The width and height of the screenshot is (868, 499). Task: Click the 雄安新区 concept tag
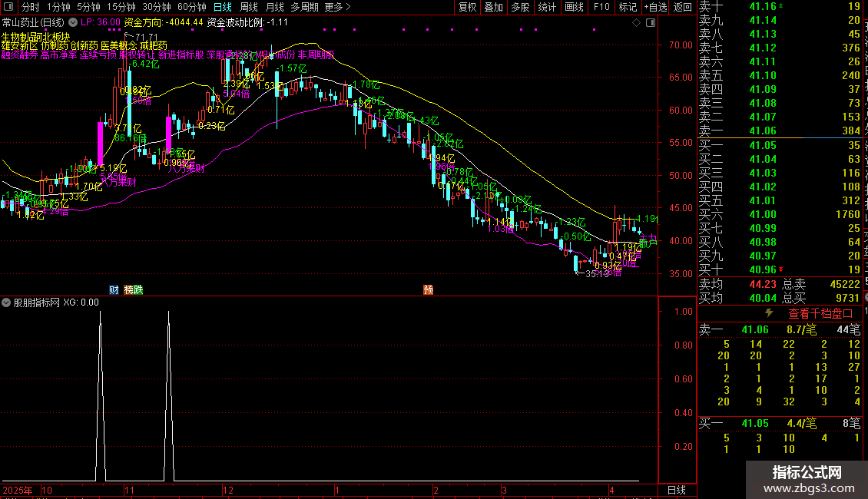pos(19,46)
